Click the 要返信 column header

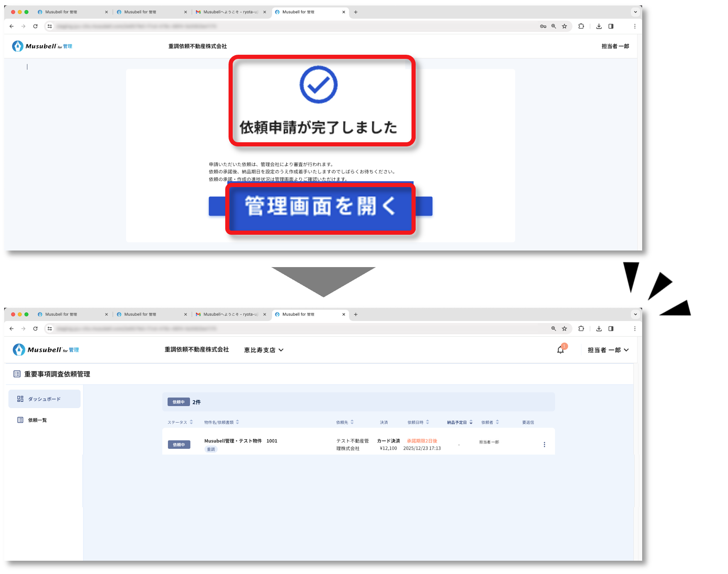pyautogui.click(x=528, y=422)
